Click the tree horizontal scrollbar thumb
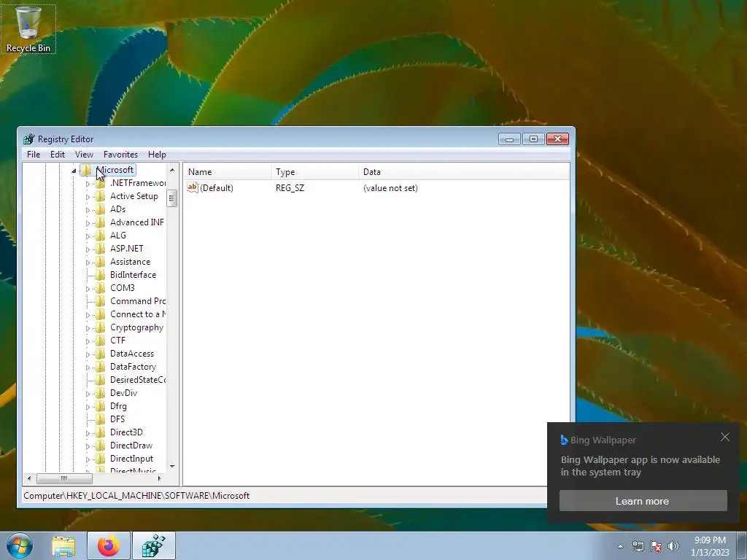The height and width of the screenshot is (560, 747). [64, 478]
